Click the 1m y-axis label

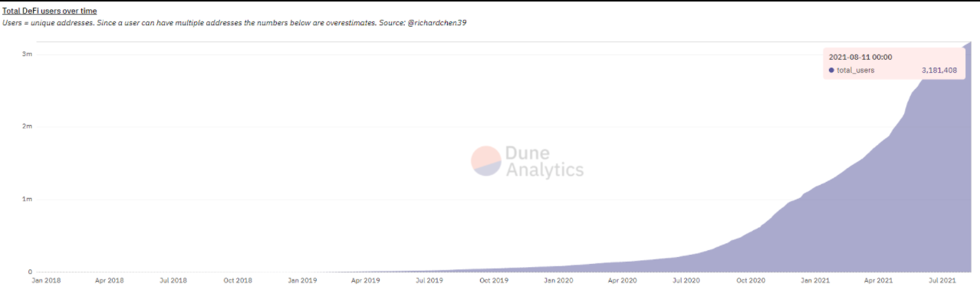(x=27, y=200)
